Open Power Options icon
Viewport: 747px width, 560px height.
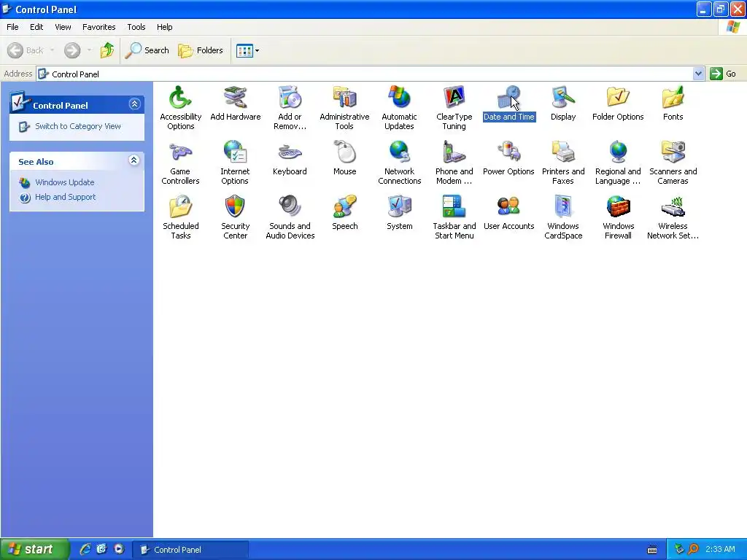[x=508, y=152]
